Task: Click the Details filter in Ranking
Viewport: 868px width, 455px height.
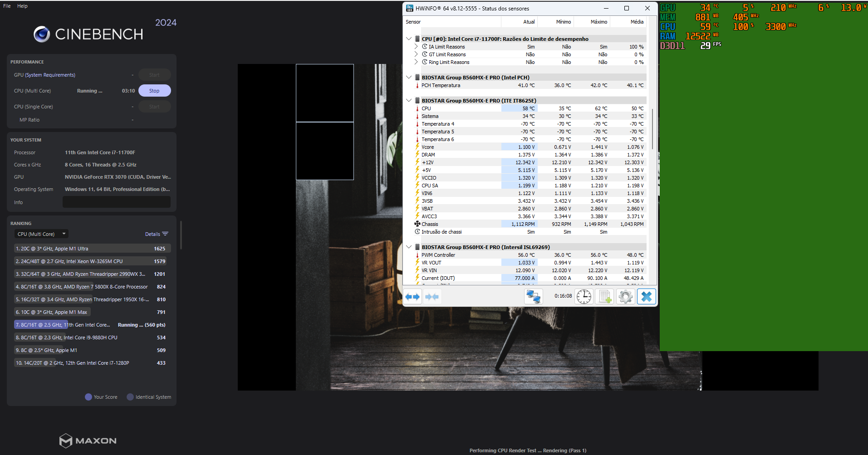Action: tap(157, 234)
